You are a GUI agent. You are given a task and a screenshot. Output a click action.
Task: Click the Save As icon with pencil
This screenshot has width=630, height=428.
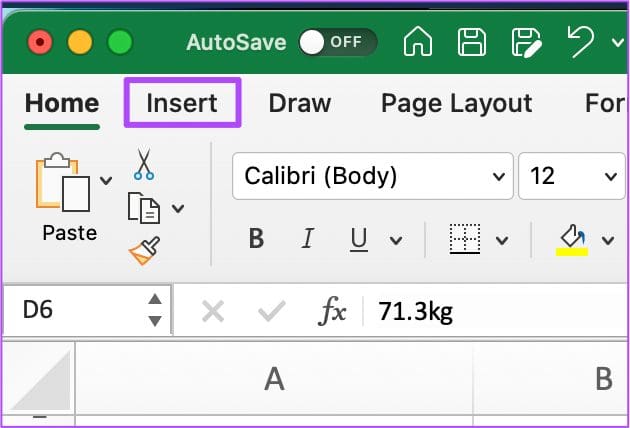[x=525, y=42]
